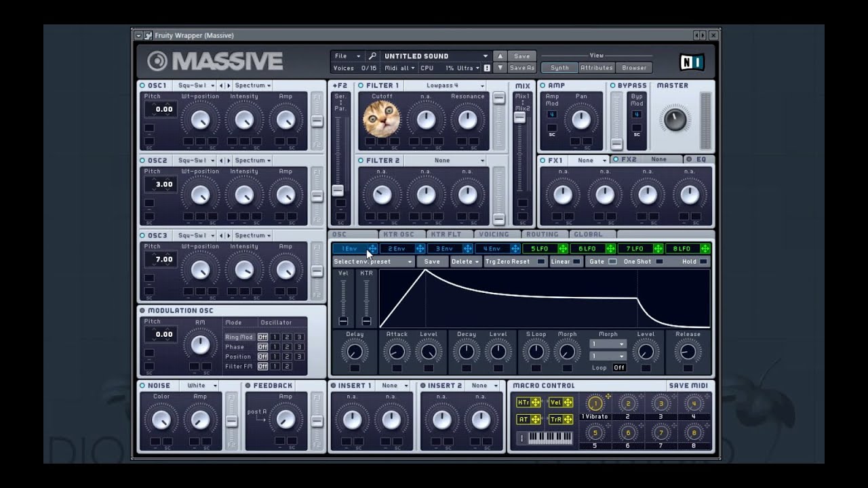Click the 8 LFO green modulation handle
The image size is (868, 488).
[705, 249]
